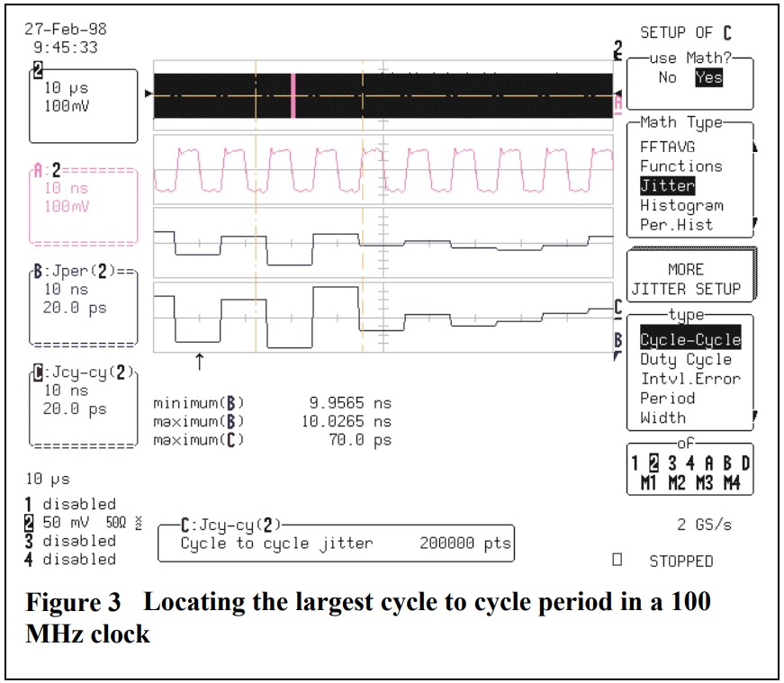
Task: Choose Histogram in Math Type menu
Action: (681, 205)
